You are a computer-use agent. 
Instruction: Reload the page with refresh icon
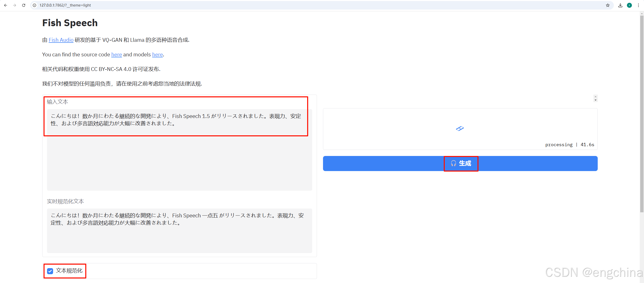coord(24,5)
